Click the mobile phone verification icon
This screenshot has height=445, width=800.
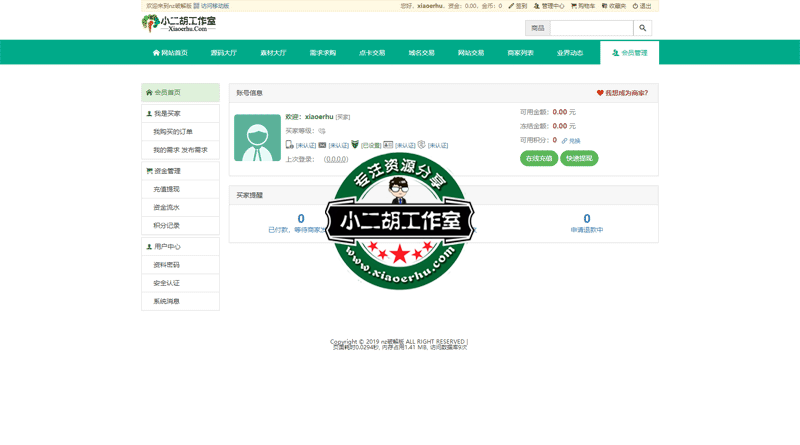(290, 145)
